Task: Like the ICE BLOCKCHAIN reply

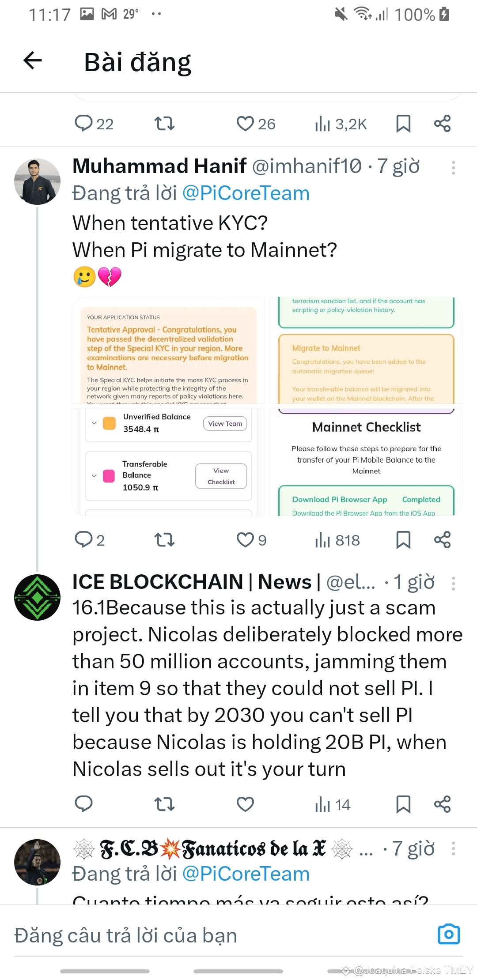Action: [245, 804]
